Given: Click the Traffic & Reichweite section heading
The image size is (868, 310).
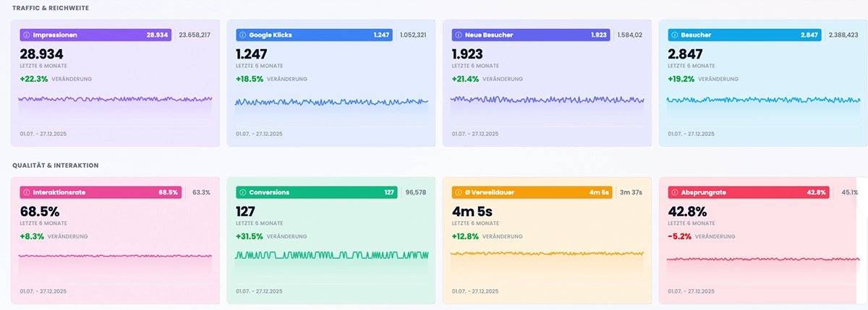Looking at the screenshot, I should (x=51, y=7).
